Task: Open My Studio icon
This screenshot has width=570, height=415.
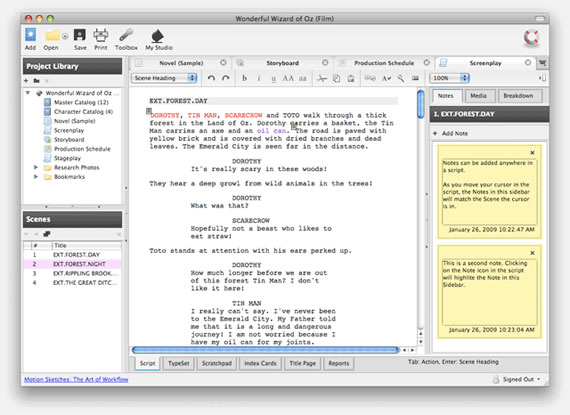Action: [158, 36]
